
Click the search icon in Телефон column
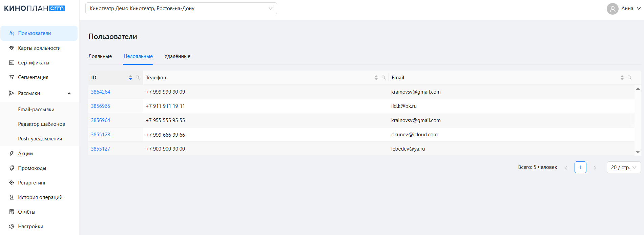click(383, 78)
